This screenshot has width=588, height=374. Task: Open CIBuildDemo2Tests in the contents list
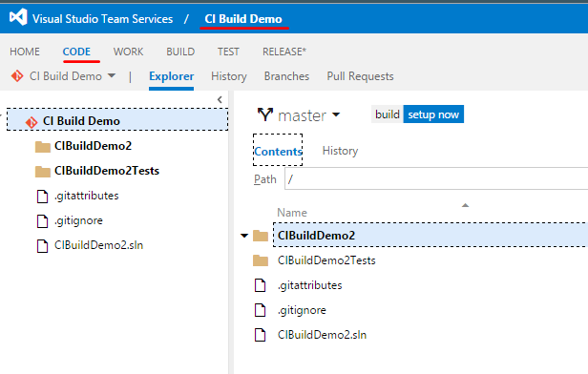click(x=326, y=260)
